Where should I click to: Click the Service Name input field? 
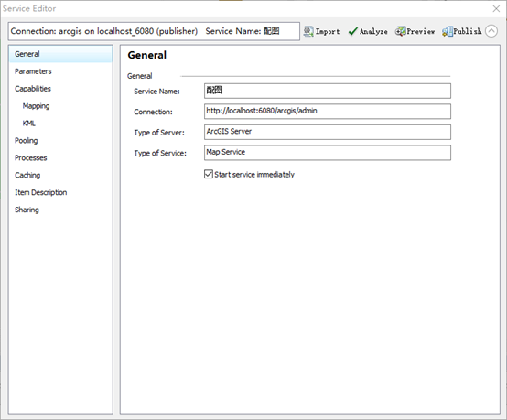(x=328, y=91)
